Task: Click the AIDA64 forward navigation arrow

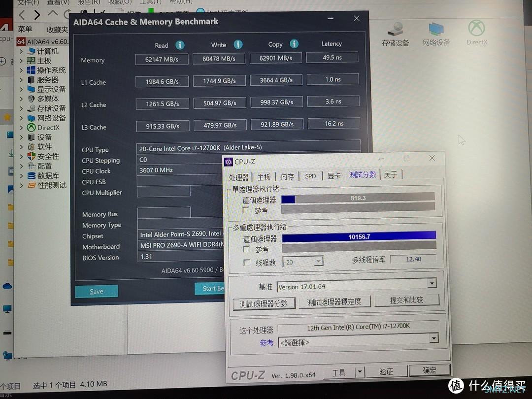Action: (x=37, y=15)
